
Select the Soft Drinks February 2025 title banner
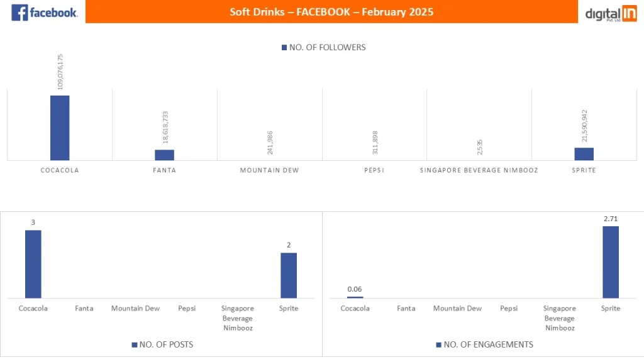point(331,12)
